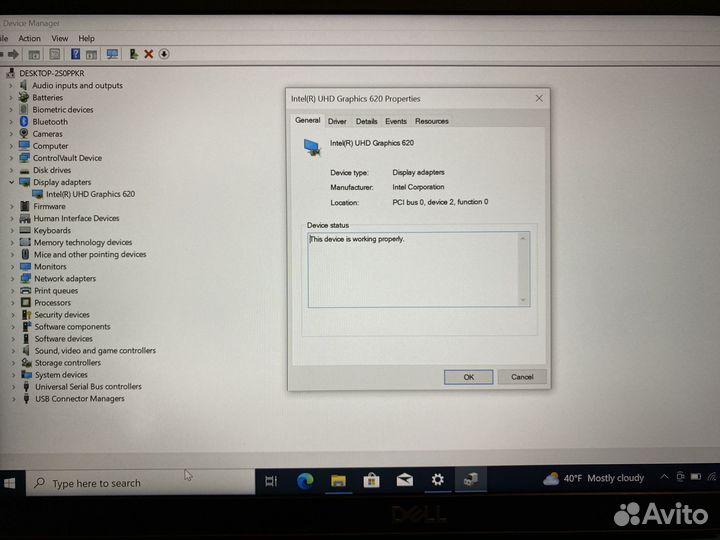Click OK in the Properties dialog
This screenshot has height=540, width=720.
[x=468, y=377]
